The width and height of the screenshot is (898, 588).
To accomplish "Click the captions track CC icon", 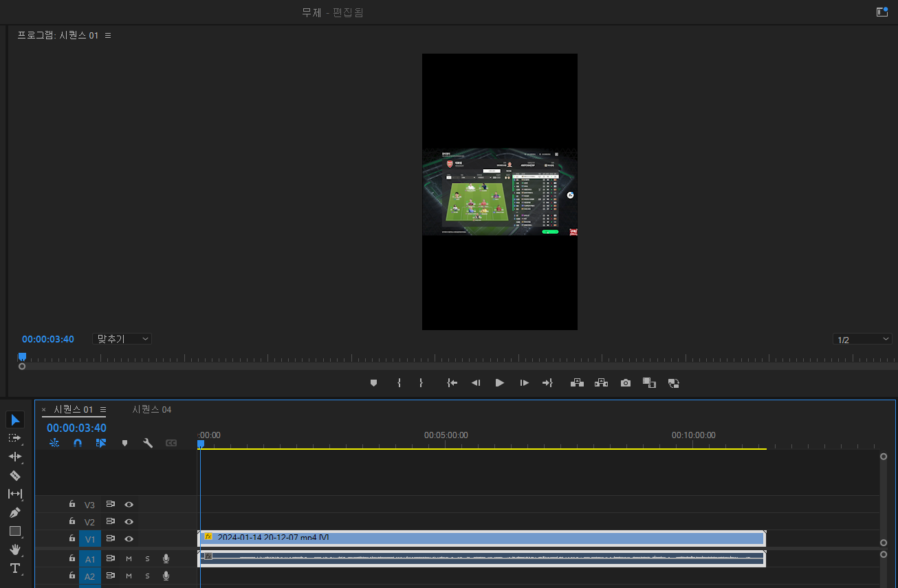I will (x=171, y=444).
